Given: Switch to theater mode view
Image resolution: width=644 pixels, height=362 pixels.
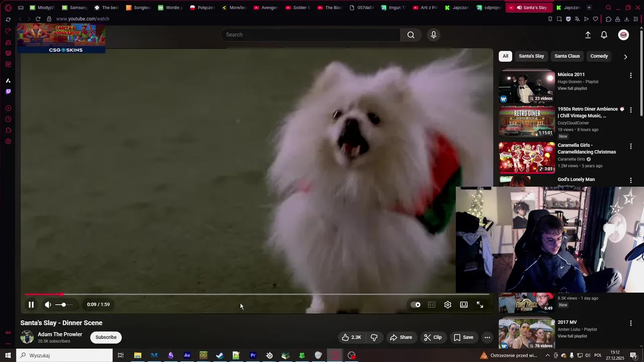Looking at the screenshot, I should click(464, 305).
